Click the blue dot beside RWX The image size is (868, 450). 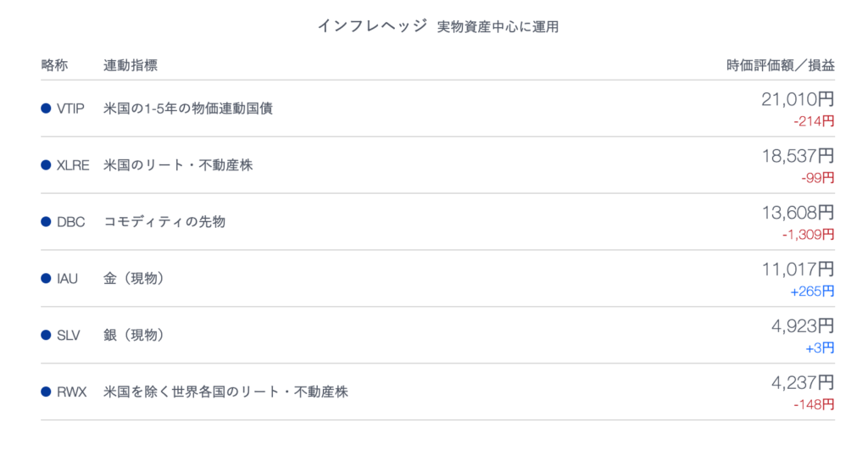pos(46,392)
